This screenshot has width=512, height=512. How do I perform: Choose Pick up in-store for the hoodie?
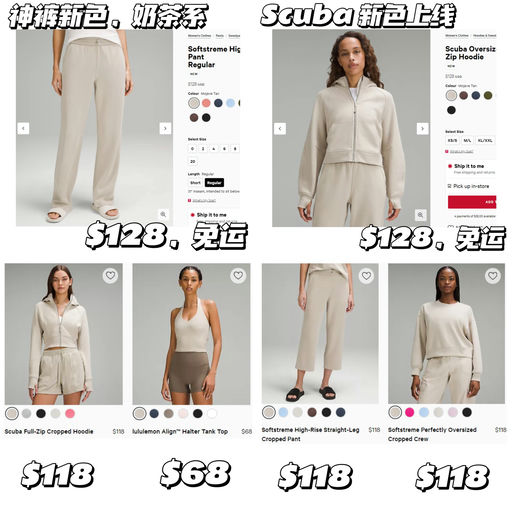[468, 186]
